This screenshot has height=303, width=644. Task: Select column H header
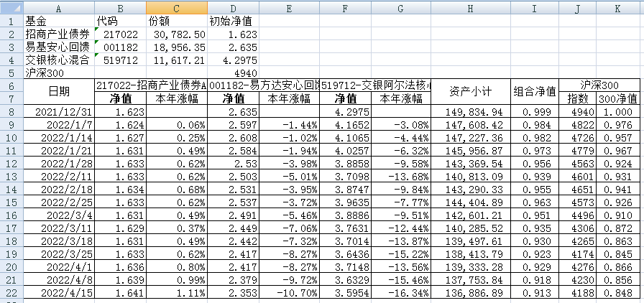[x=471, y=7]
